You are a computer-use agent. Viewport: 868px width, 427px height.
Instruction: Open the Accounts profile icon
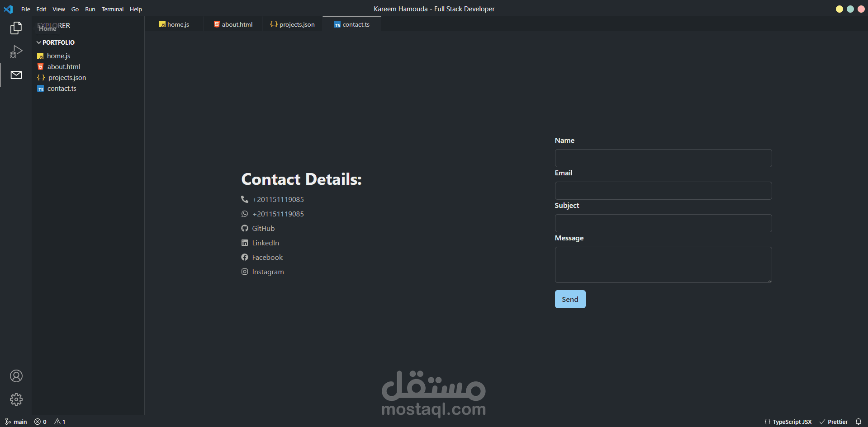click(x=16, y=376)
